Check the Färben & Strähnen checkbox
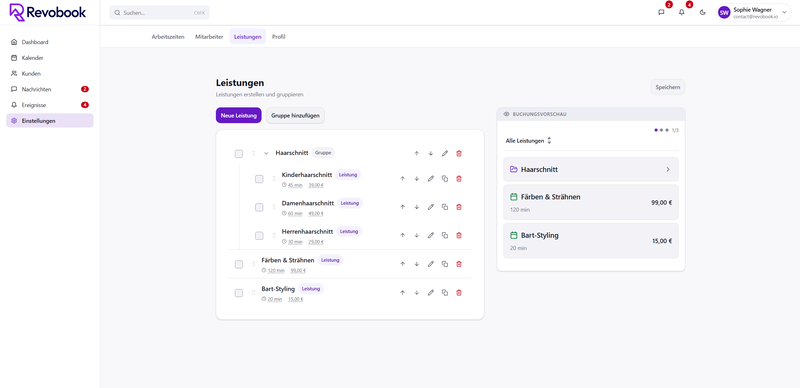Viewport: 800px width, 388px height. [x=239, y=264]
